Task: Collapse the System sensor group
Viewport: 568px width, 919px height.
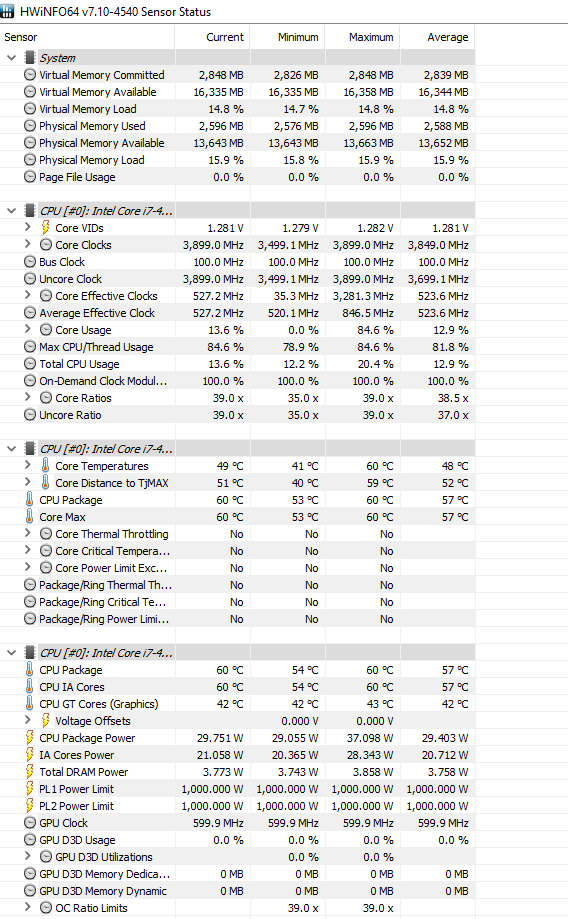Action: coord(11,57)
